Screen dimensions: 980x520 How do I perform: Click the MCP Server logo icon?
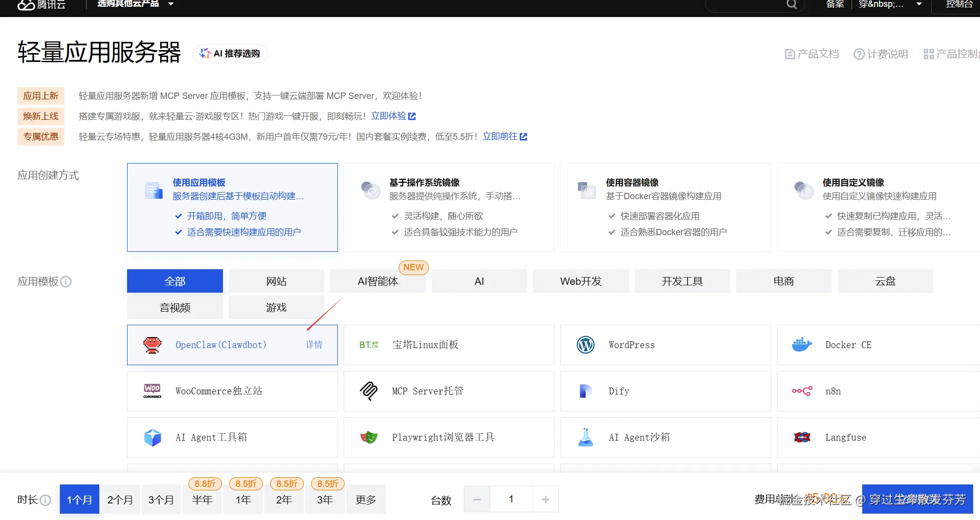coord(369,391)
